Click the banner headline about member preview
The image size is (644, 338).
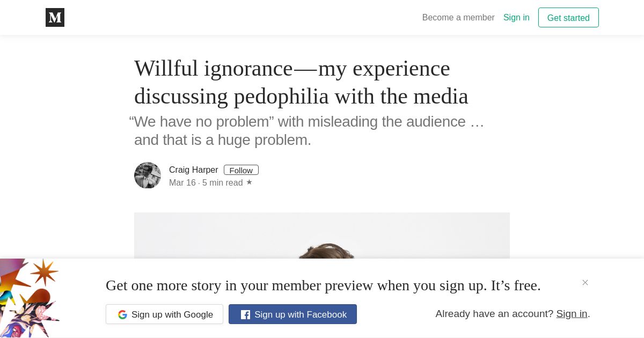click(x=323, y=285)
